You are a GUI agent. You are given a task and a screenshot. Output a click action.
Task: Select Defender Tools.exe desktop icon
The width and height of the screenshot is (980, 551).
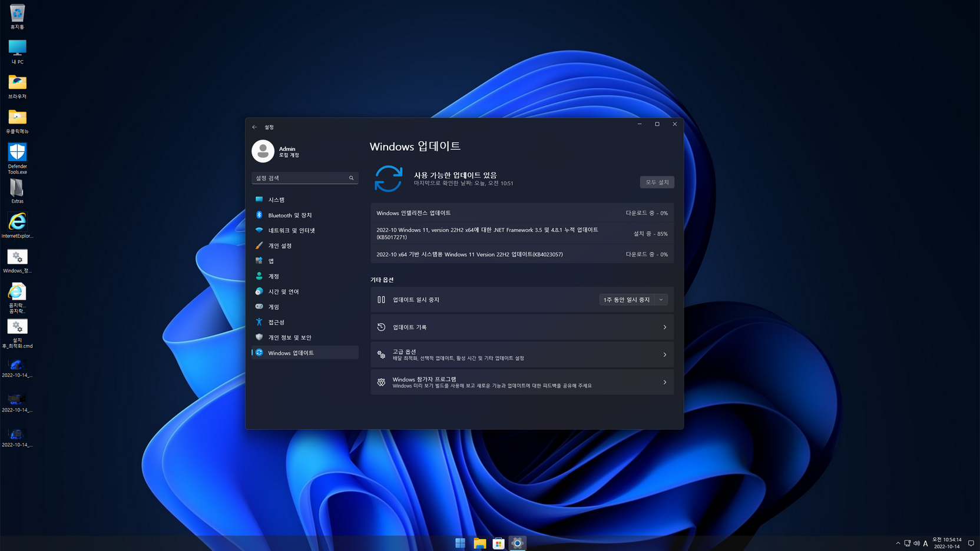17,159
